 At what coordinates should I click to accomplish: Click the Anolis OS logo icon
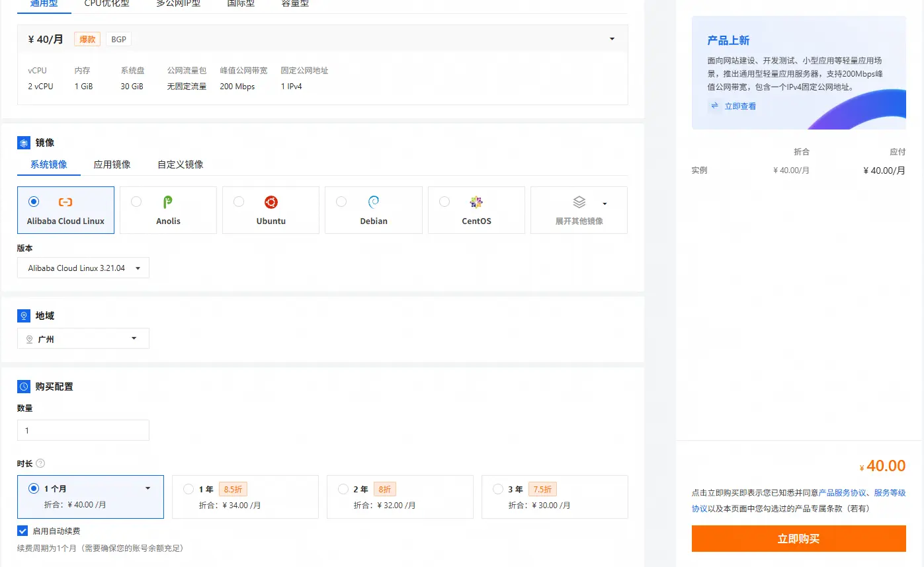[168, 202]
